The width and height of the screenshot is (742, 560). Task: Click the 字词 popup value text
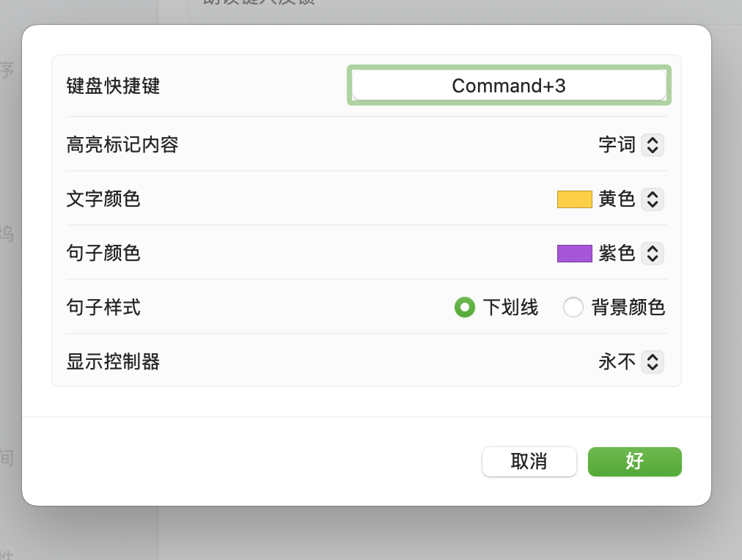pos(617,145)
